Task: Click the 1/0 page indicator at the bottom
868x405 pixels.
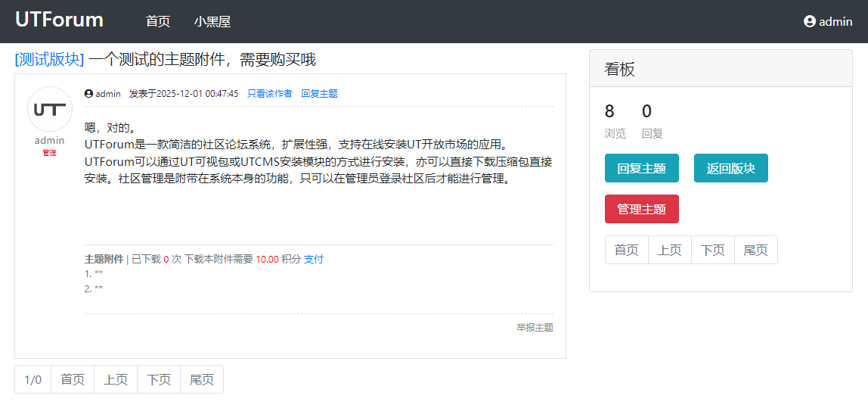Action: point(33,379)
